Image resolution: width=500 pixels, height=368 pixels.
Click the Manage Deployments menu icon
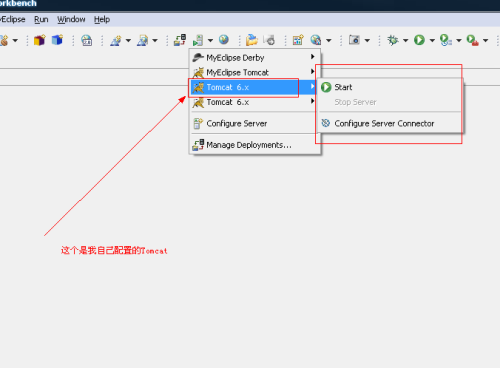point(198,145)
